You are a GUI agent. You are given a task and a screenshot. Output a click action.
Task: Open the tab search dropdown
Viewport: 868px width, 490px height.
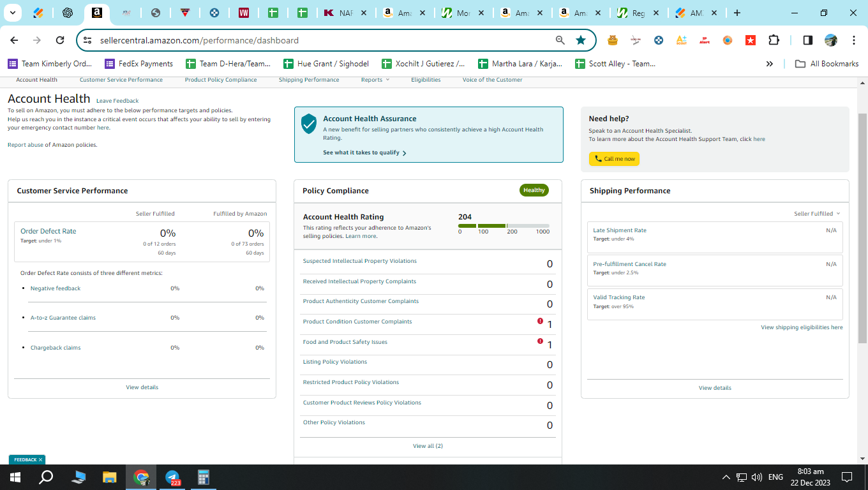coord(13,13)
